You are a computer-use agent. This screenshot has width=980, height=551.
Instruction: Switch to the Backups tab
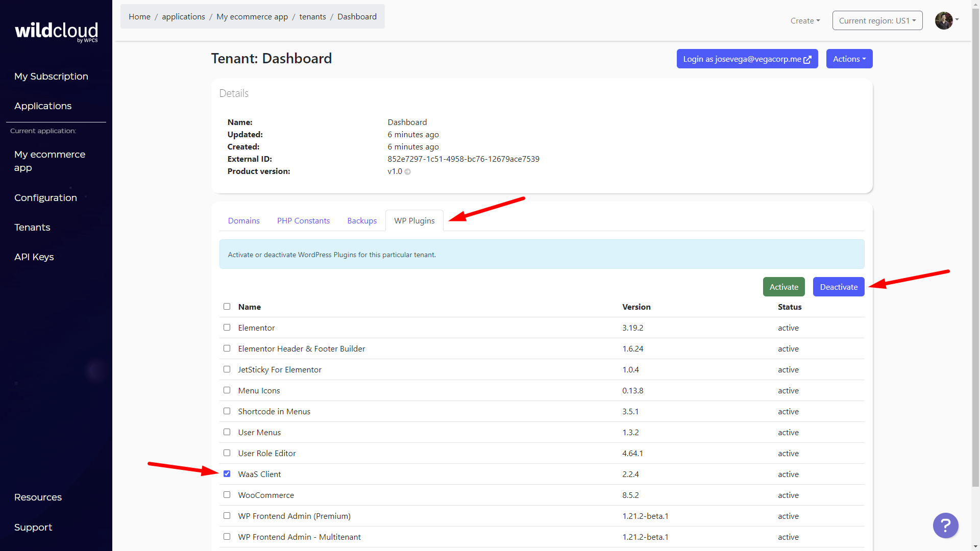tap(362, 220)
